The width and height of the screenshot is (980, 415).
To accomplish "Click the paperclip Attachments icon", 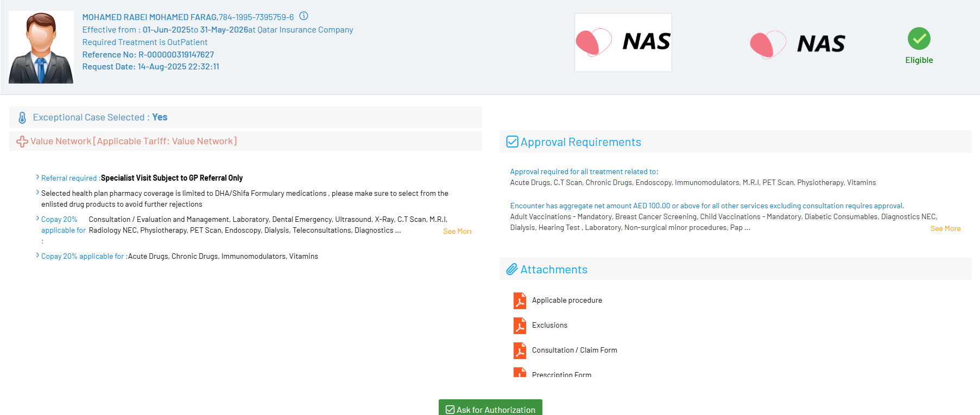I will click(511, 270).
